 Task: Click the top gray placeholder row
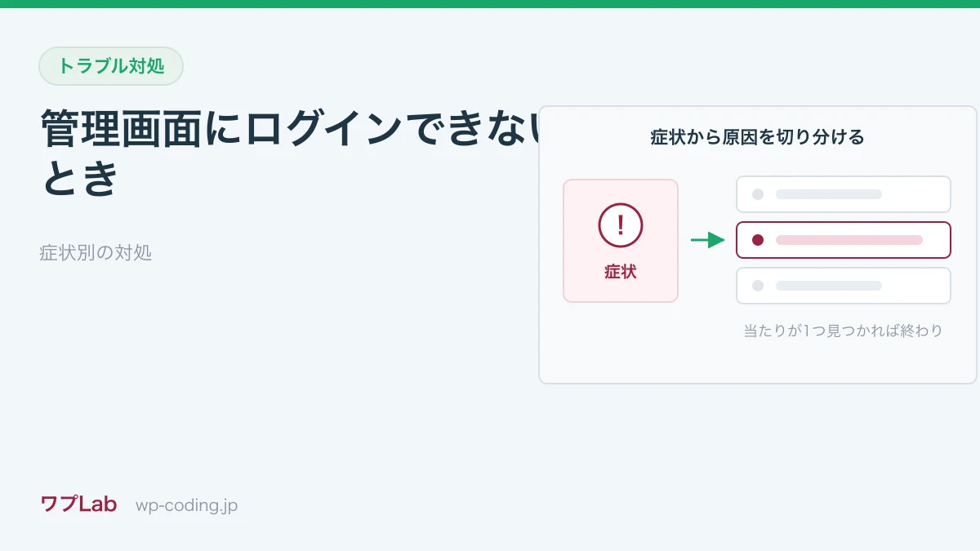844,194
